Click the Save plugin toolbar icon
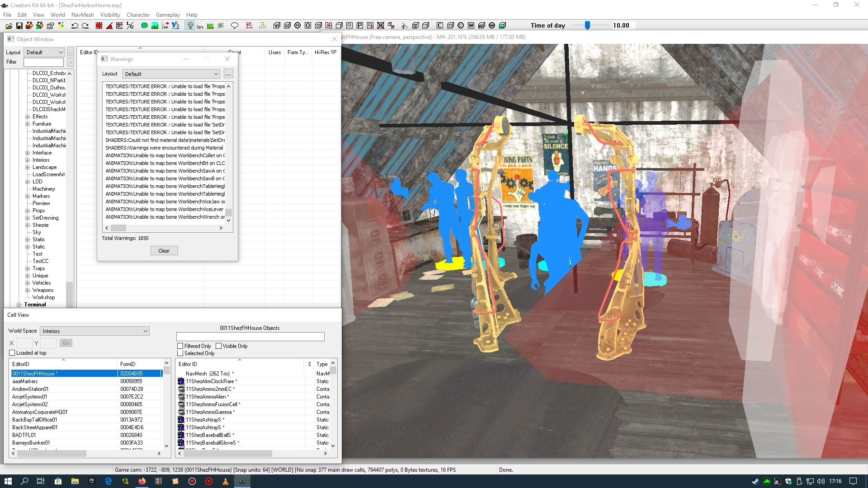 (19, 26)
